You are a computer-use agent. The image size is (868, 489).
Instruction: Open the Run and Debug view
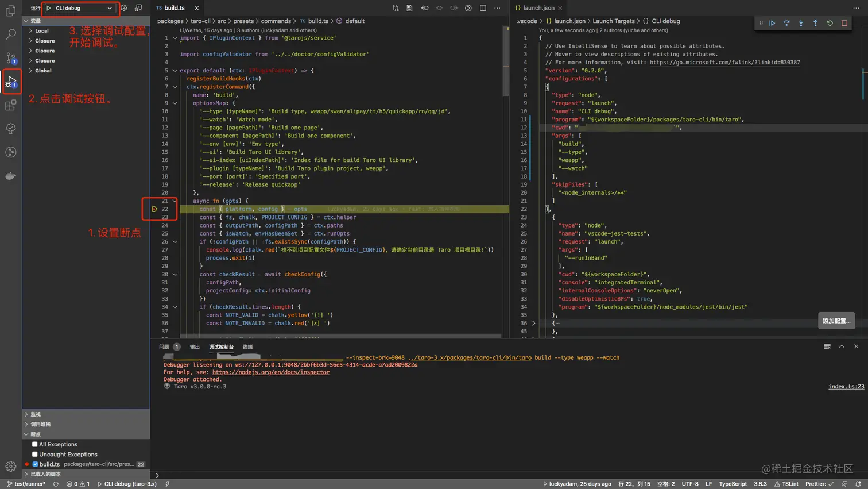pyautogui.click(x=11, y=82)
